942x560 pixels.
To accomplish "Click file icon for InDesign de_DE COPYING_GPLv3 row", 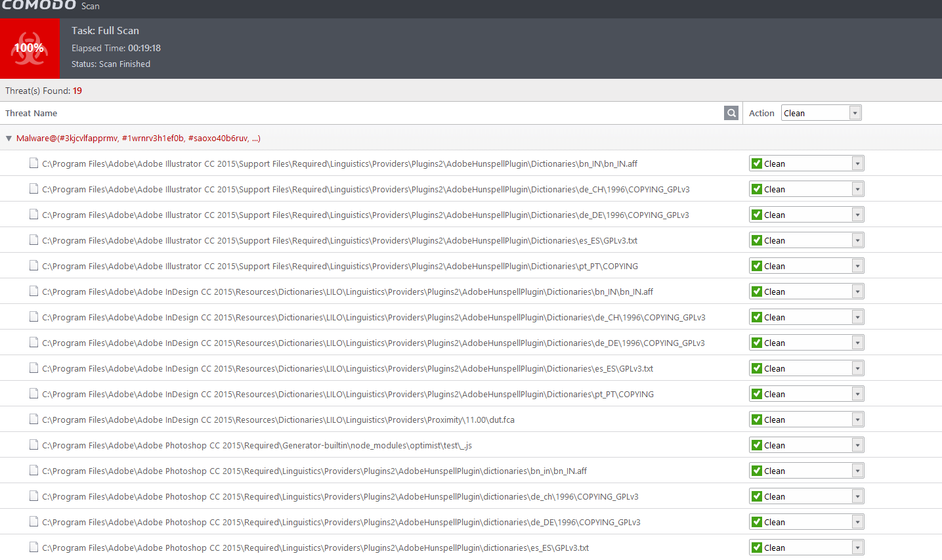I will click(x=33, y=343).
